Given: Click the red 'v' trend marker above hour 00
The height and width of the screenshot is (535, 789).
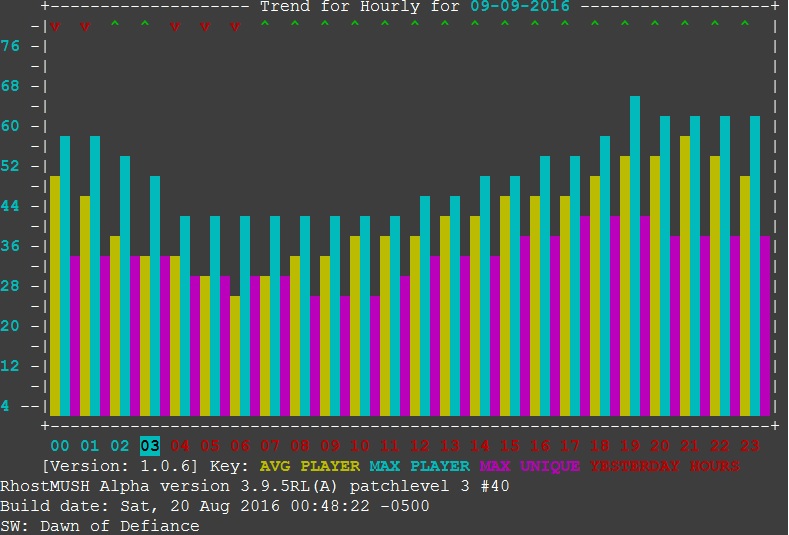Looking at the screenshot, I should click(55, 27).
